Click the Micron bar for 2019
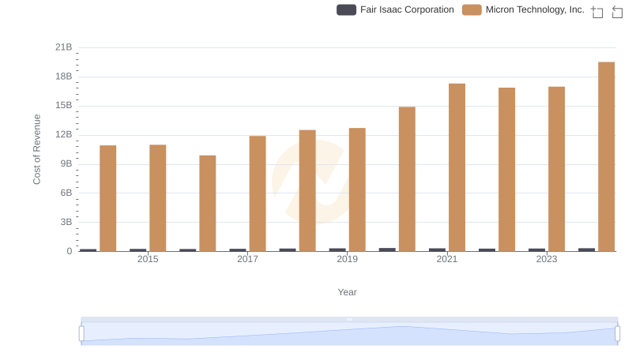Viewport: 632px width, 364px height. point(357,190)
